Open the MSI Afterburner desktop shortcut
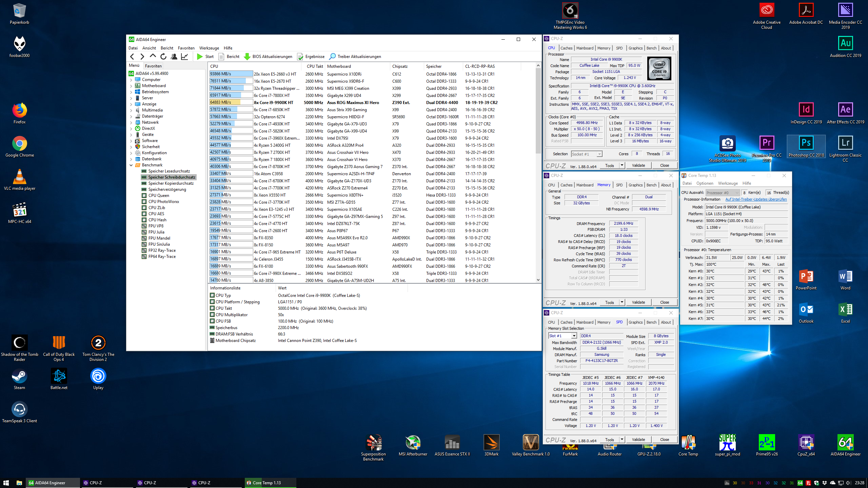This screenshot has height=488, width=868. click(413, 443)
